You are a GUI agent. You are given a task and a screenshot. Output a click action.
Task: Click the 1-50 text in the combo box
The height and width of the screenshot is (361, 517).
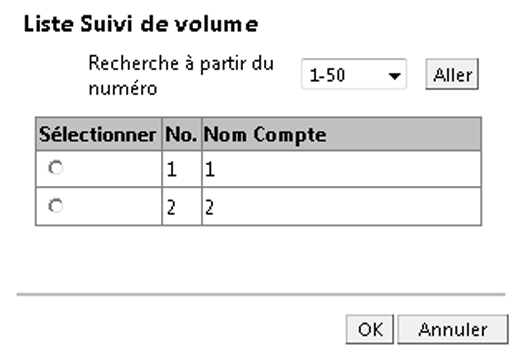point(327,75)
